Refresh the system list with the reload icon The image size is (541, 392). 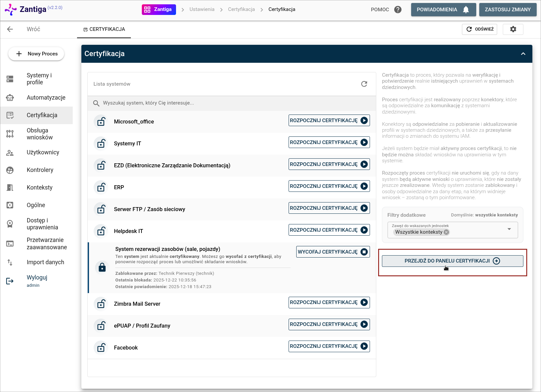coord(364,84)
